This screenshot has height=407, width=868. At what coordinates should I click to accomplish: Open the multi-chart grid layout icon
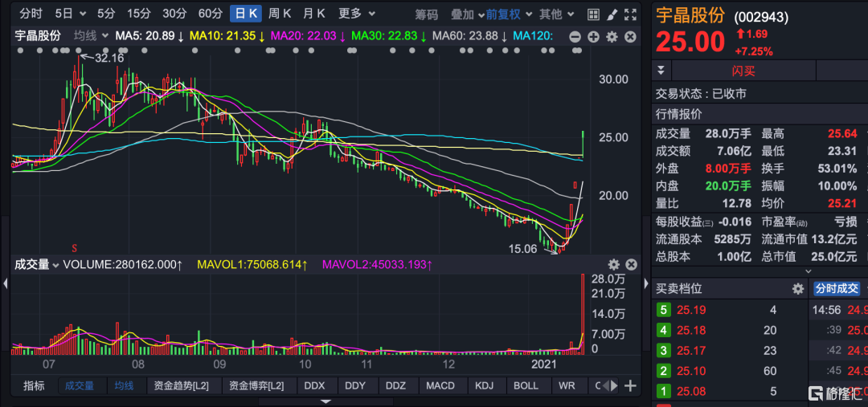593,14
